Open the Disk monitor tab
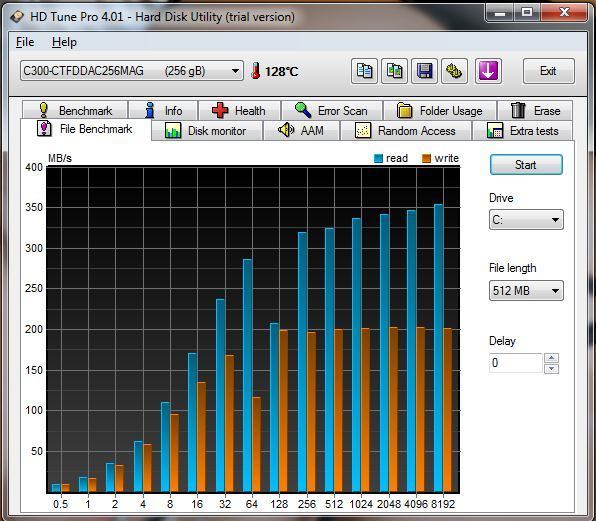The width and height of the screenshot is (596, 521). 206,131
